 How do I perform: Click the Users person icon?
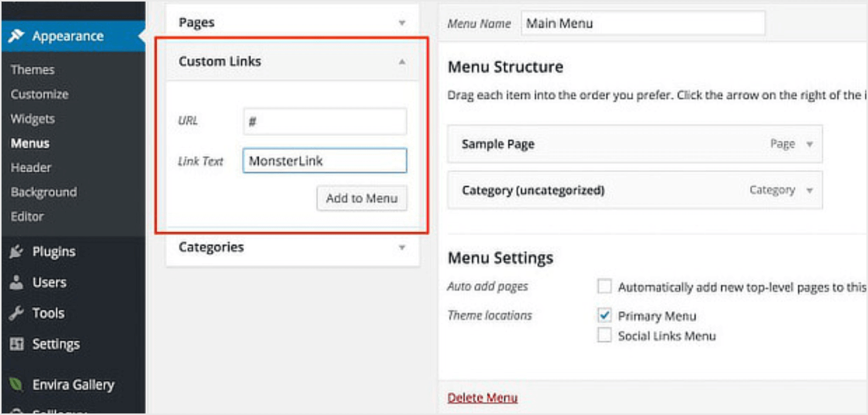point(16,283)
